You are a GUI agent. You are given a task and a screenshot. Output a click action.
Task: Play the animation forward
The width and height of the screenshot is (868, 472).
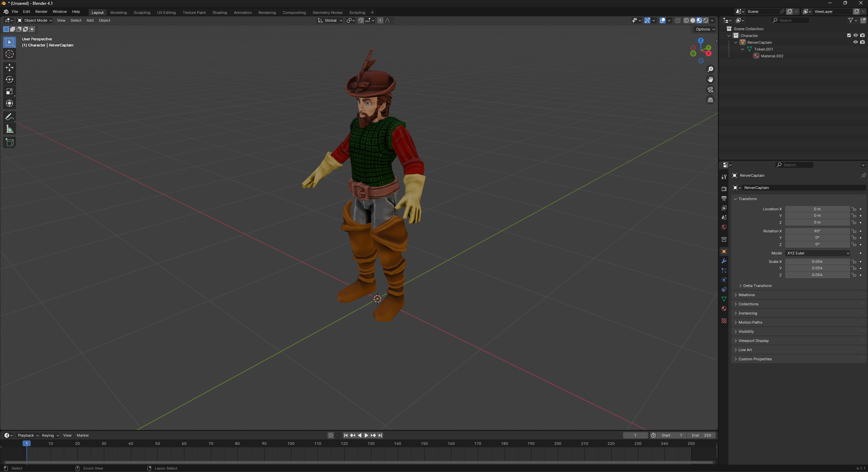[366, 435]
